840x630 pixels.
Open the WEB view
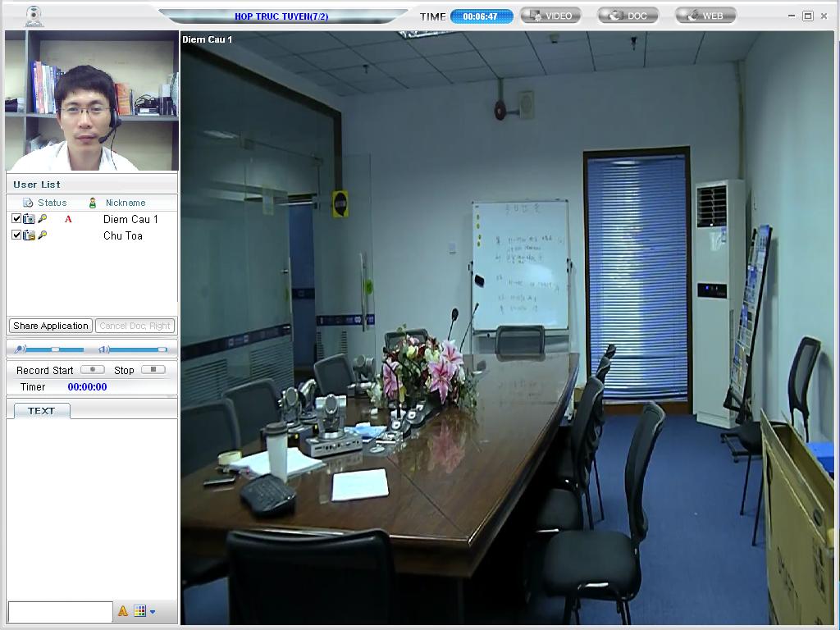point(705,16)
